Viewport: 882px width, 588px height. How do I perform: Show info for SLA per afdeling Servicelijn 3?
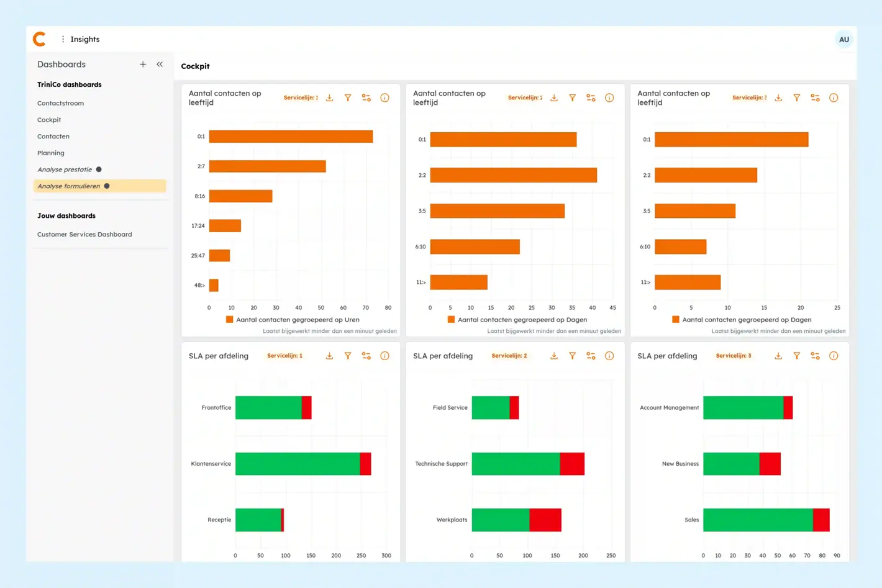point(834,356)
